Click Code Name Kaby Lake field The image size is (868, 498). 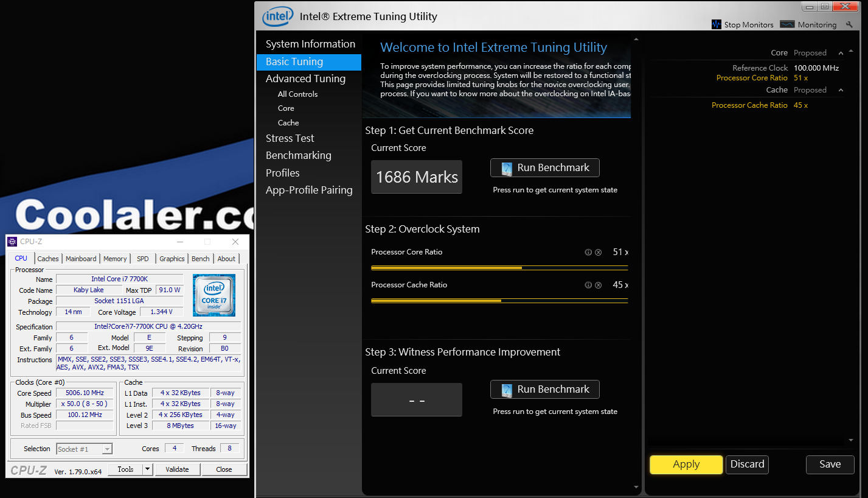pyautogui.click(x=89, y=290)
